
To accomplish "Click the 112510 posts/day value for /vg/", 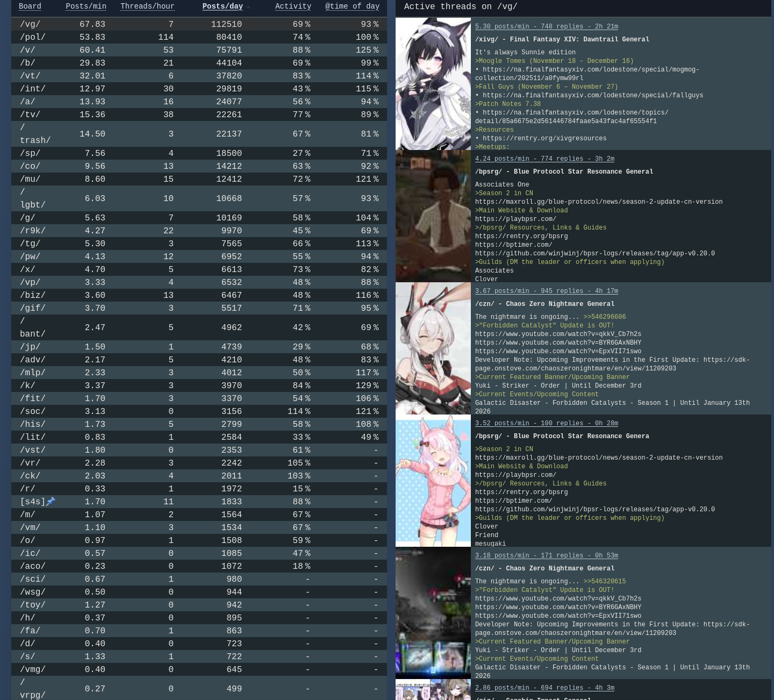I will pos(226,24).
